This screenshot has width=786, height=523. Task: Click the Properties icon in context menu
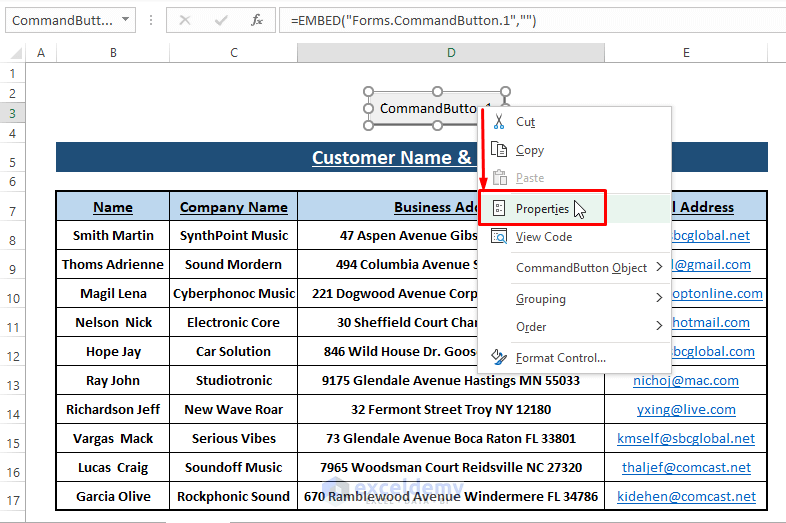click(498, 209)
